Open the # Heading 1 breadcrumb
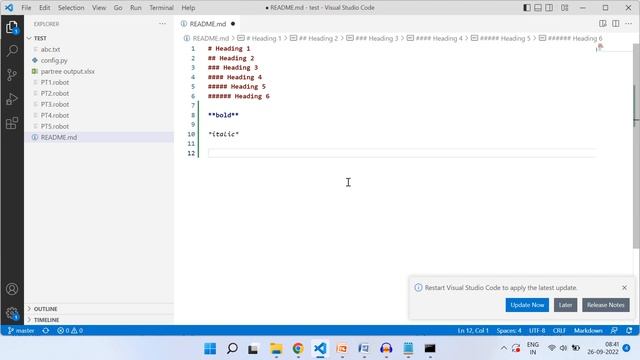 (260, 38)
